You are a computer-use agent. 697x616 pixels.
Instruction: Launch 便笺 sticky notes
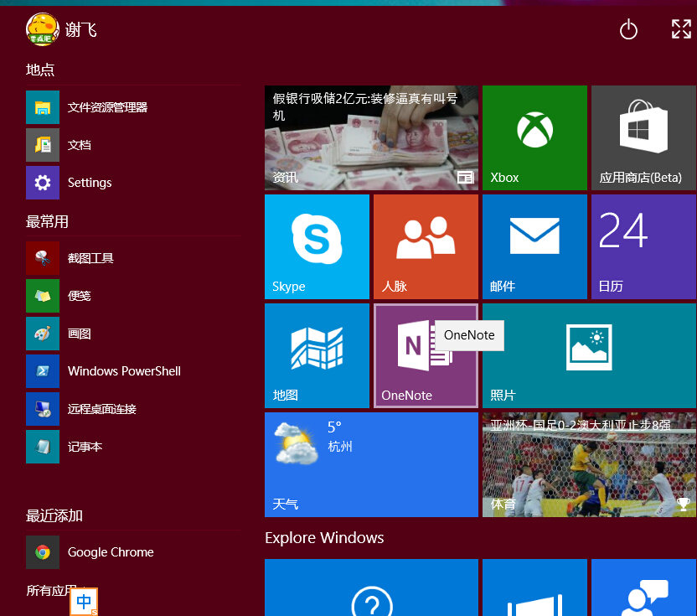(133, 296)
